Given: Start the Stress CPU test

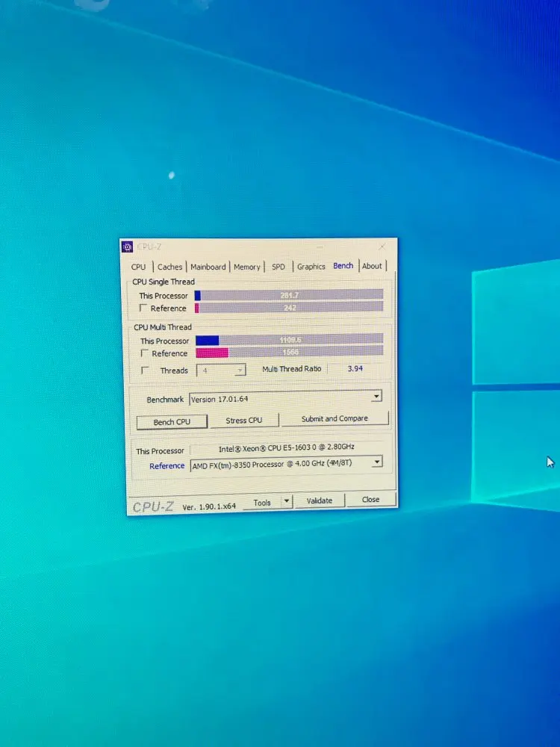Looking at the screenshot, I should tap(244, 420).
